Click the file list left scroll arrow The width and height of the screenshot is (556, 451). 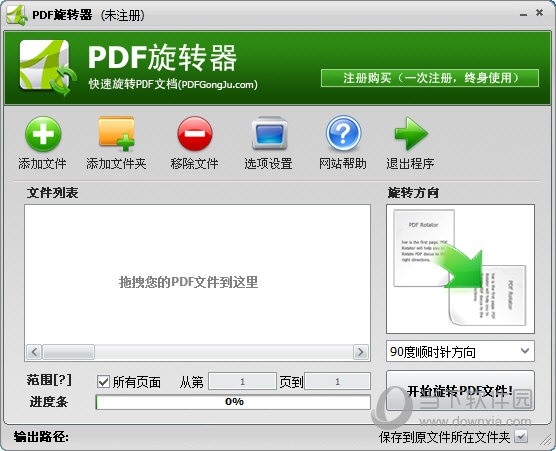[x=34, y=352]
